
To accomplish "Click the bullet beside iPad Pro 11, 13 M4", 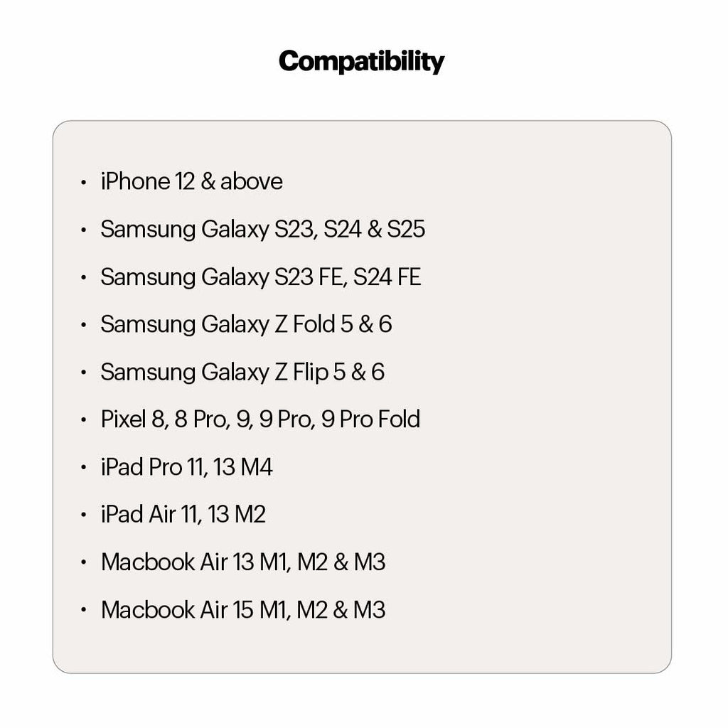I will pos(84,468).
